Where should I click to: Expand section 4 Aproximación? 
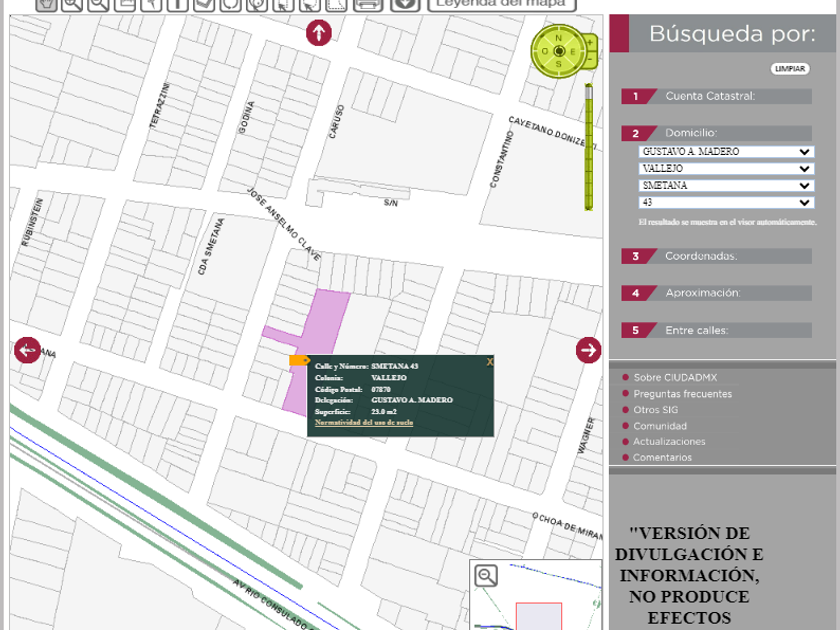click(716, 293)
